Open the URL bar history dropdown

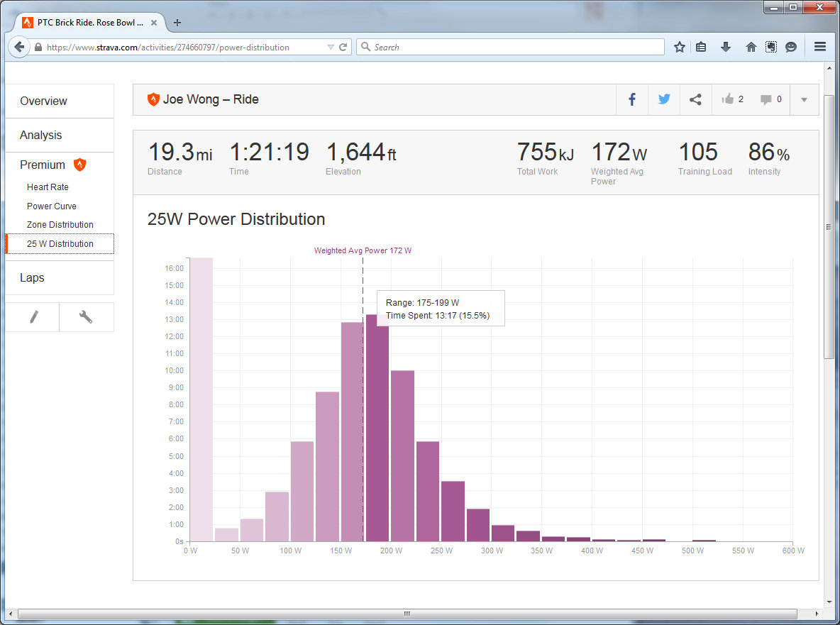coord(331,48)
